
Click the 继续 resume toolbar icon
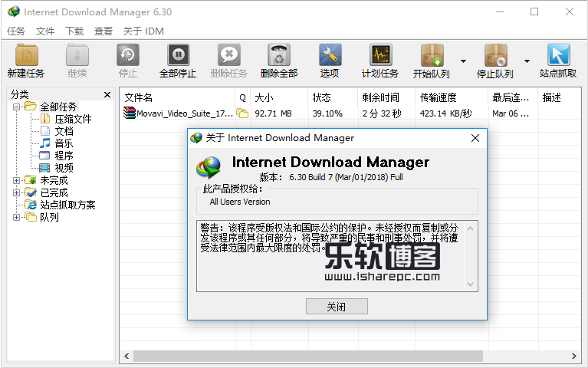click(77, 55)
